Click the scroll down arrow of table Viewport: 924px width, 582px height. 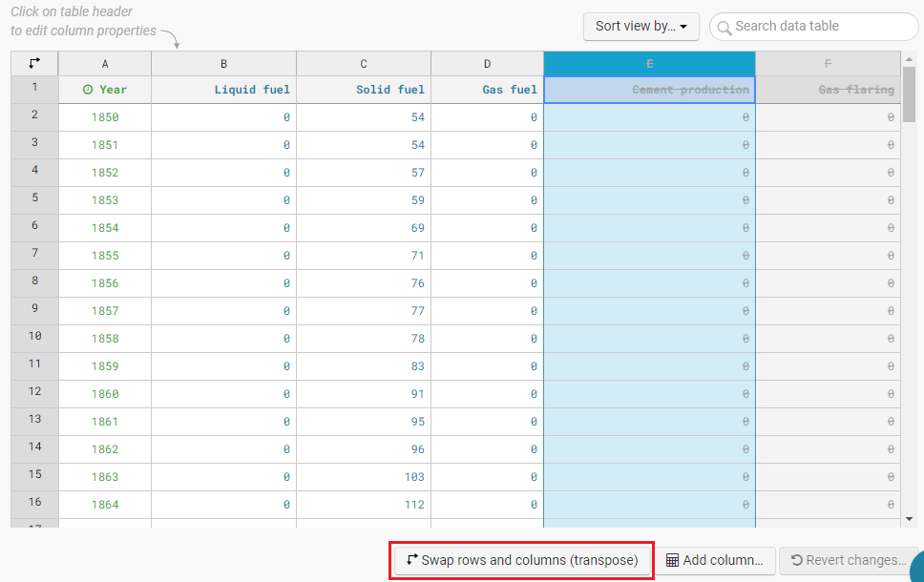[x=909, y=518]
